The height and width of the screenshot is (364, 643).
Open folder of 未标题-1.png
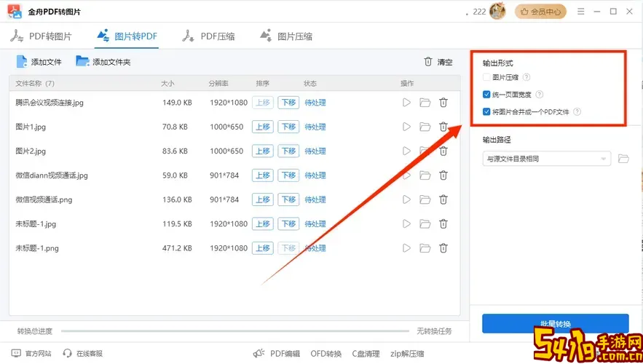[x=425, y=248]
